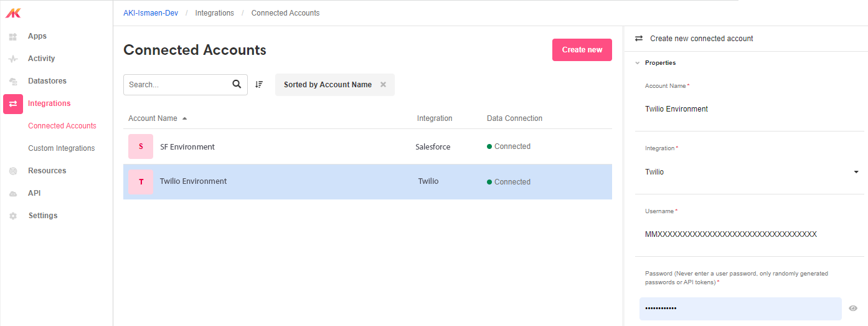Image resolution: width=868 pixels, height=326 pixels.
Task: Open the Integration dropdown showing Twilio
Action: [750, 172]
